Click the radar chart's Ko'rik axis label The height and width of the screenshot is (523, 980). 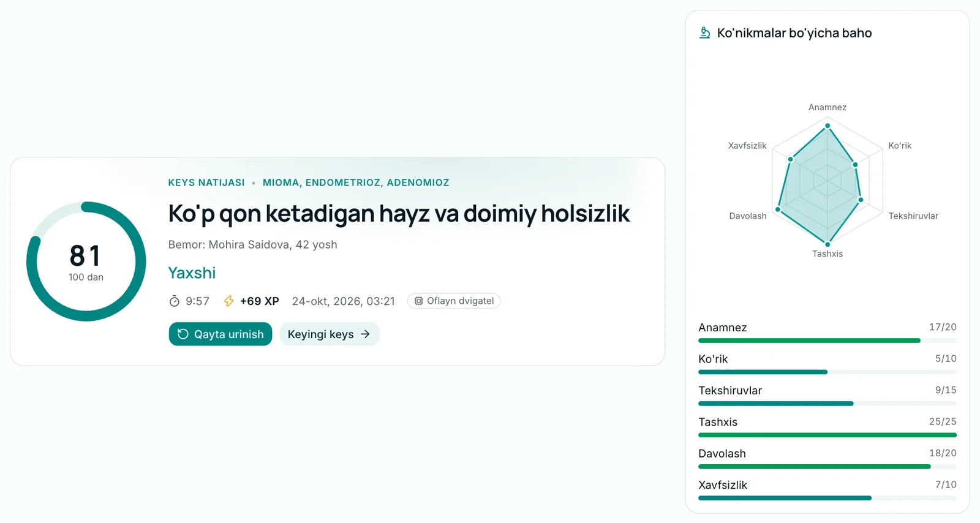(x=900, y=145)
